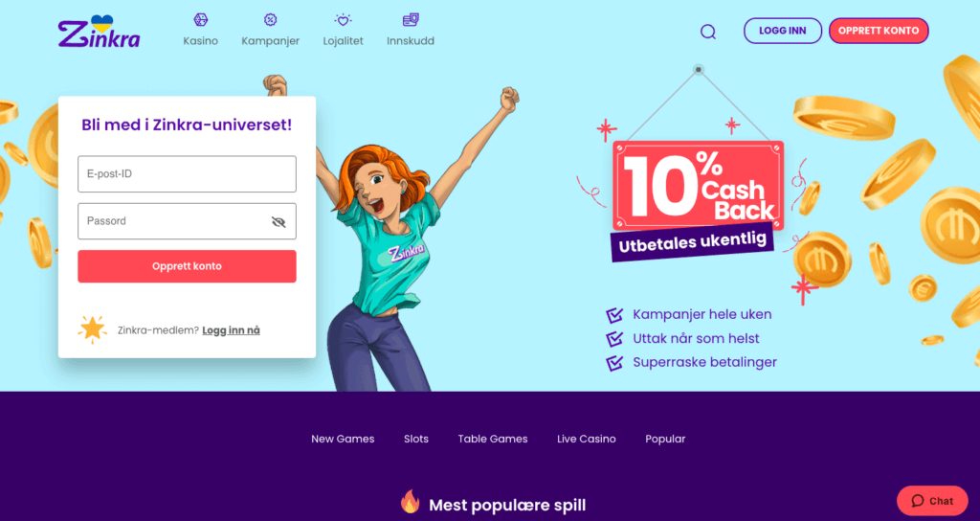Image resolution: width=980 pixels, height=521 pixels.
Task: Click the Zinkra logo
Action: coord(99,32)
